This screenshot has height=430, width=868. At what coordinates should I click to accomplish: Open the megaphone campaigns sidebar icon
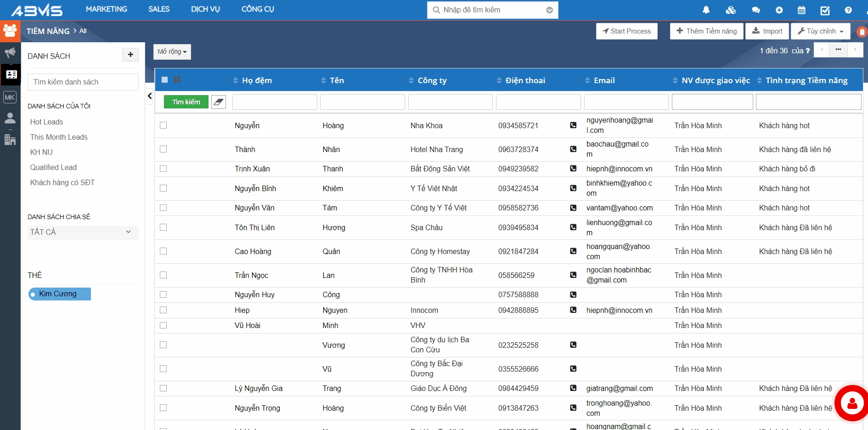(10, 52)
